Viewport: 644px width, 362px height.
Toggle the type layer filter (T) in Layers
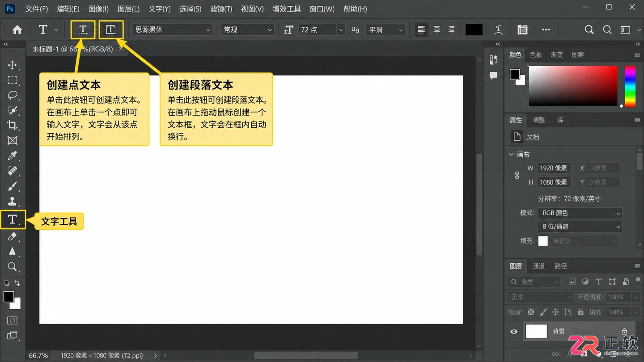[599, 282]
